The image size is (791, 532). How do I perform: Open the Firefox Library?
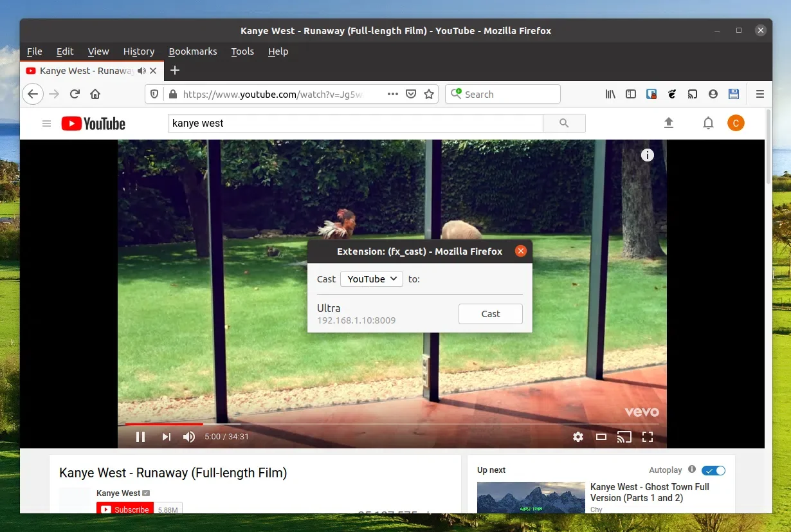610,94
